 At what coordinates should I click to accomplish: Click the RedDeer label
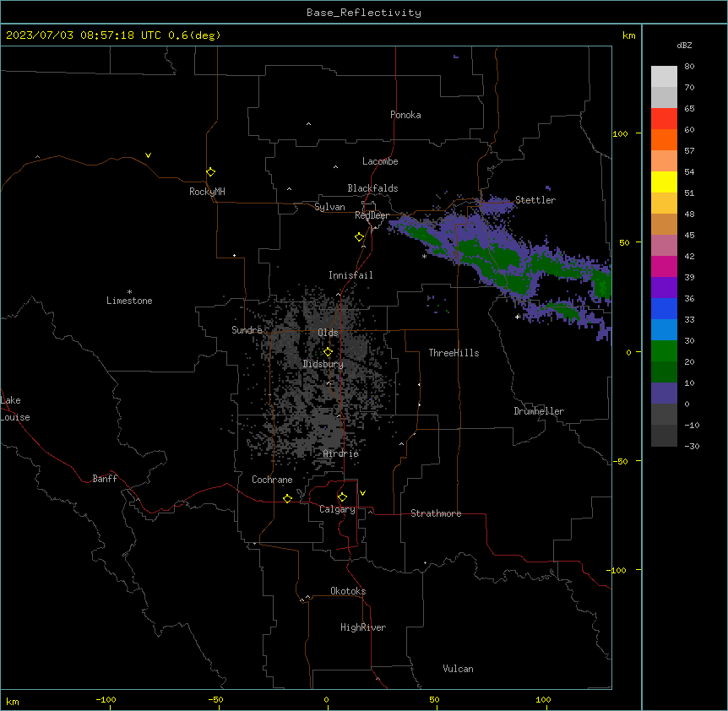click(x=372, y=215)
